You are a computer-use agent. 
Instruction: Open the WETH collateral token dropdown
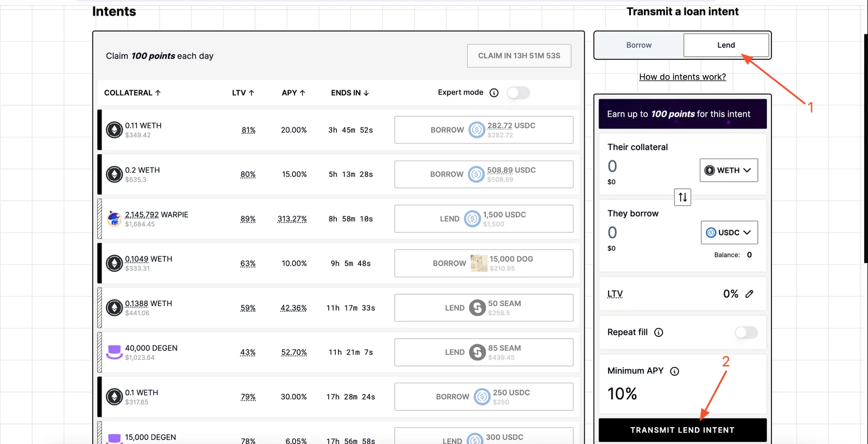click(x=729, y=170)
